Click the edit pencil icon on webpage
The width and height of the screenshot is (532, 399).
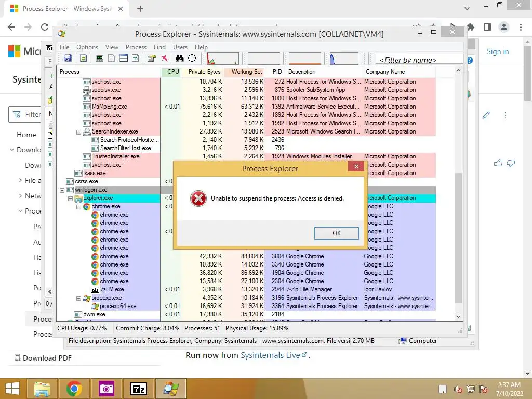486,115
